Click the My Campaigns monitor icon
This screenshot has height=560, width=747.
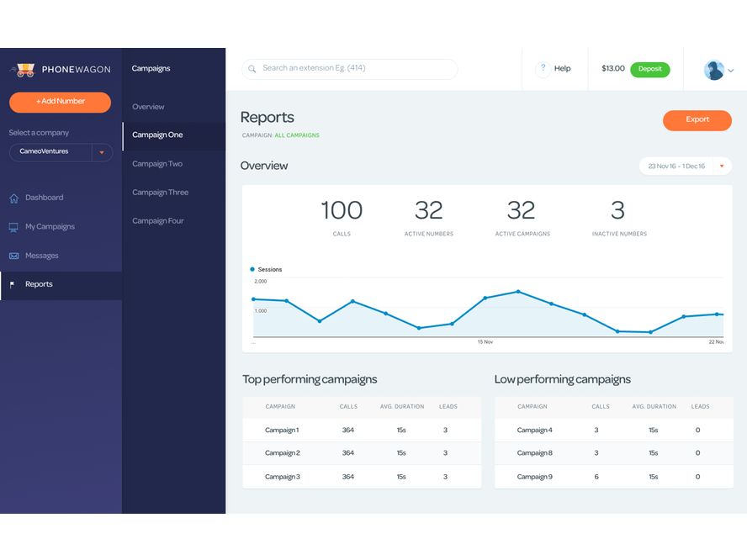13,227
